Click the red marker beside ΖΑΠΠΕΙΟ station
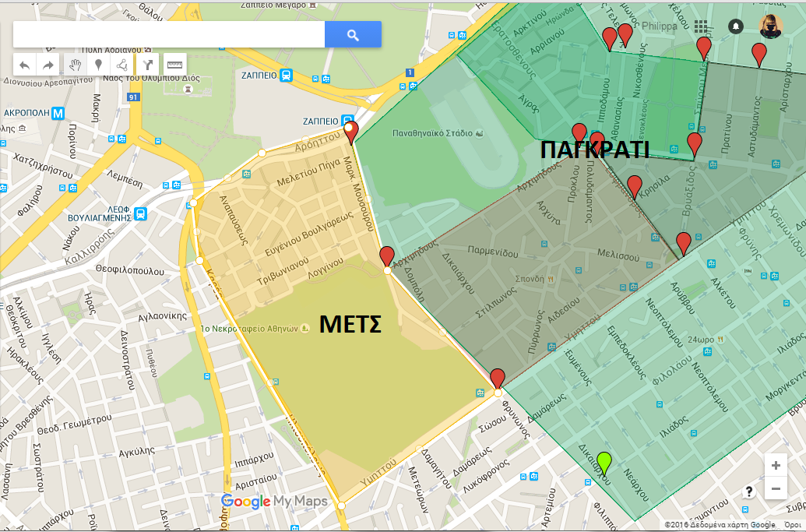The width and height of the screenshot is (806, 532). click(351, 132)
